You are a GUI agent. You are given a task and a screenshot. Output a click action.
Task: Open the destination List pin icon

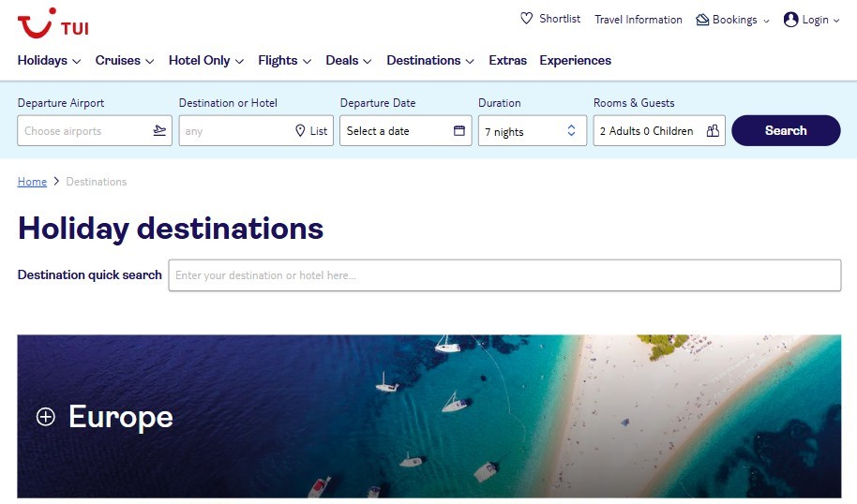point(300,130)
